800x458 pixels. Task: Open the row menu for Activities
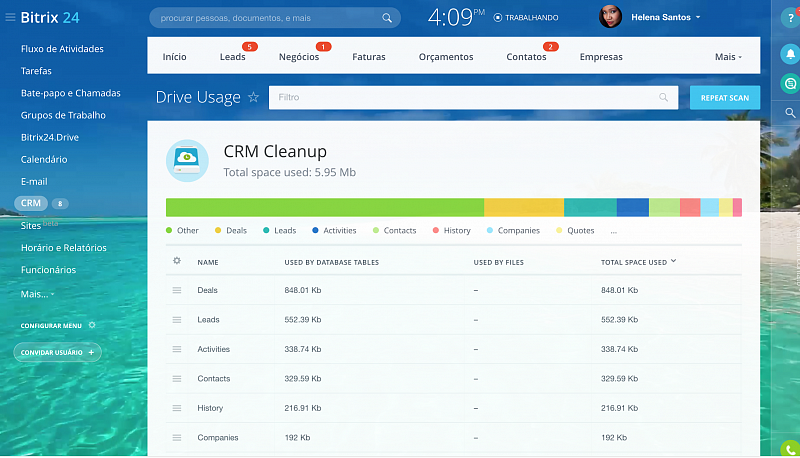(177, 349)
